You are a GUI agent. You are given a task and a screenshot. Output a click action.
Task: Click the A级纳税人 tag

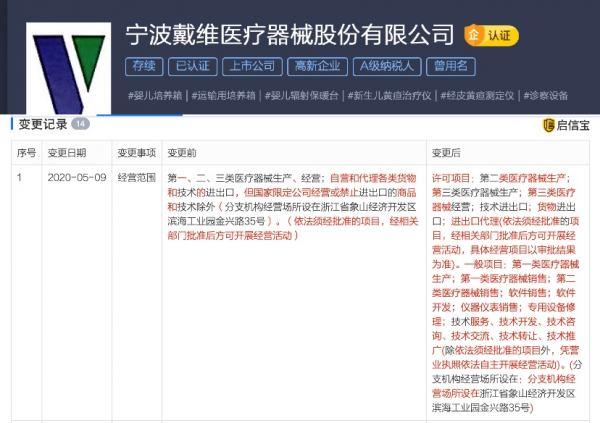coord(387,67)
